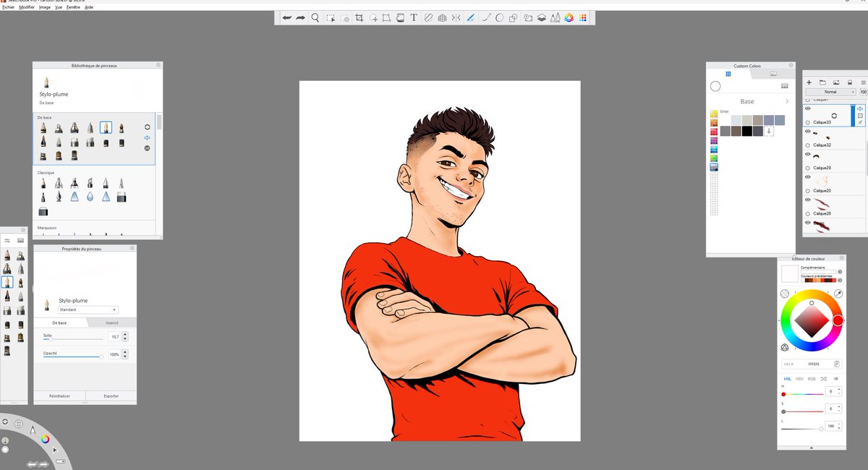Select the Quick Transform tool
Image resolution: width=868 pixels, height=470 pixels.
point(373,18)
